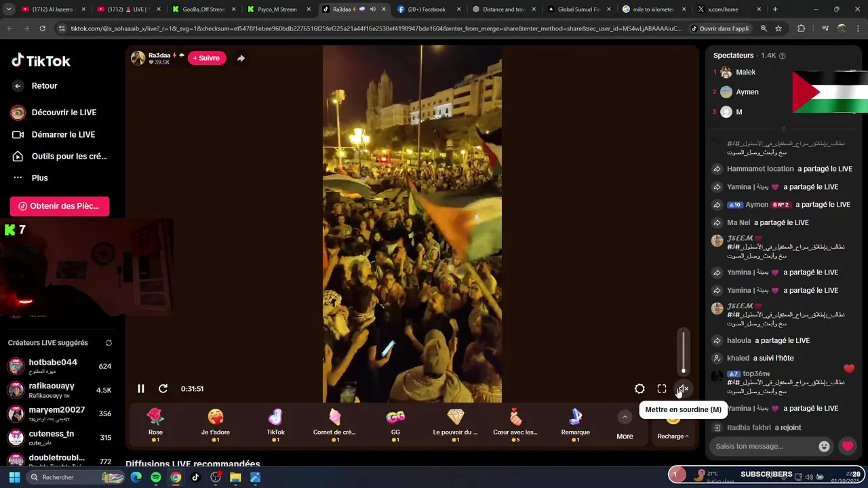
Task: Adjust the vertical volume slider
Action: pyautogui.click(x=684, y=352)
